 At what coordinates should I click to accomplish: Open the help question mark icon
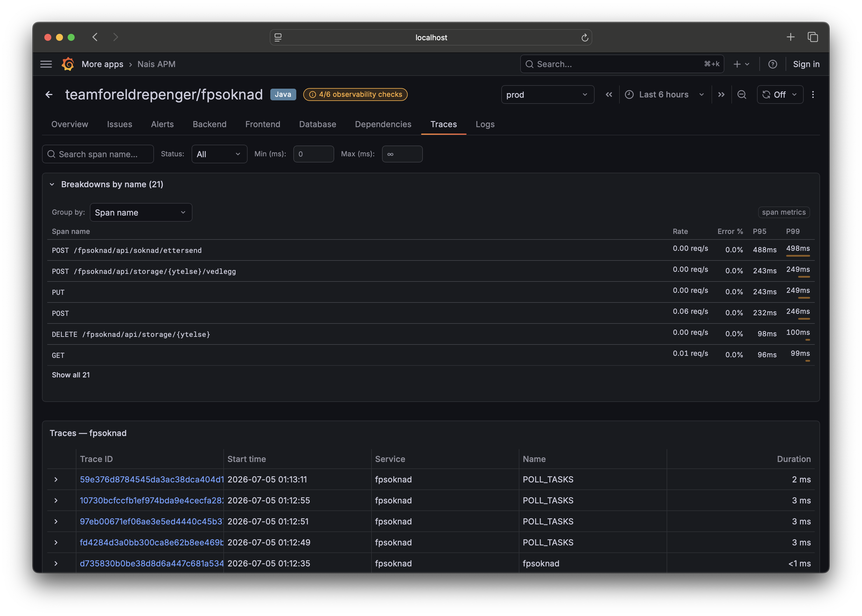click(772, 64)
